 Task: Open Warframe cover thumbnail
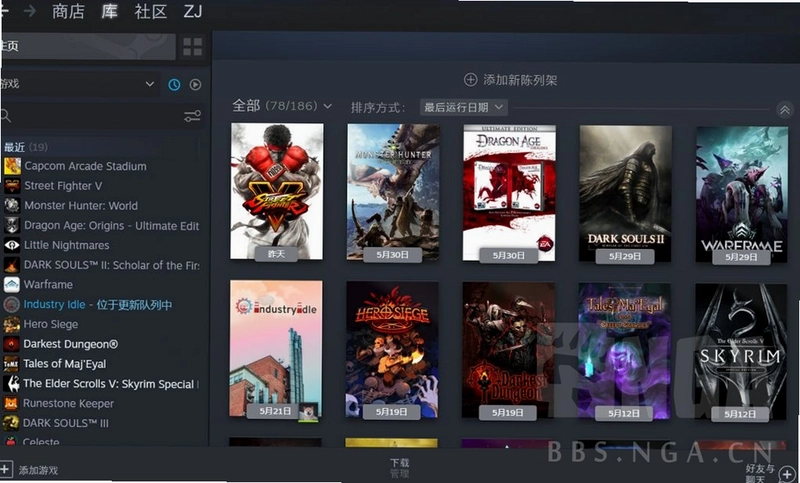pyautogui.click(x=741, y=195)
